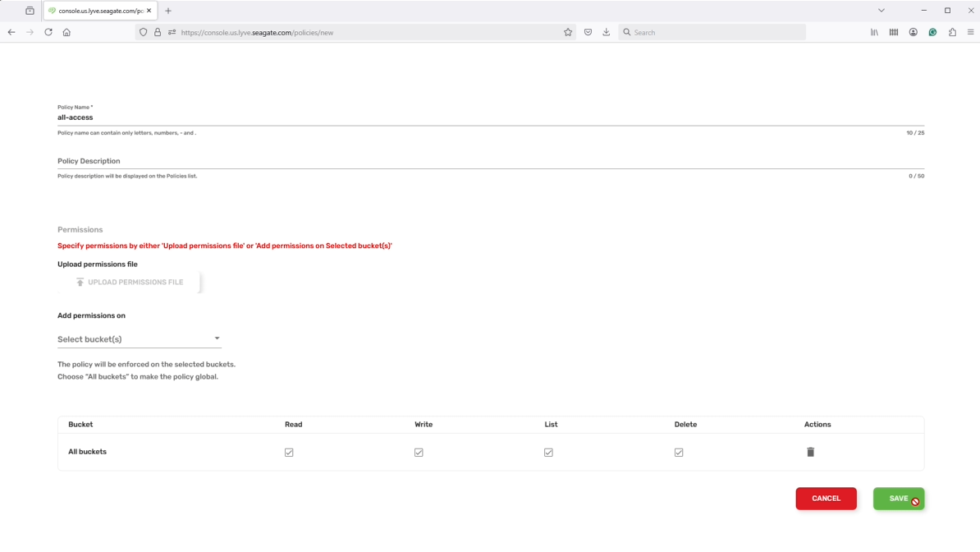Image resolution: width=980 pixels, height=552 pixels.
Task: Open the Firefox application hamburger menu
Action: pos(971,33)
